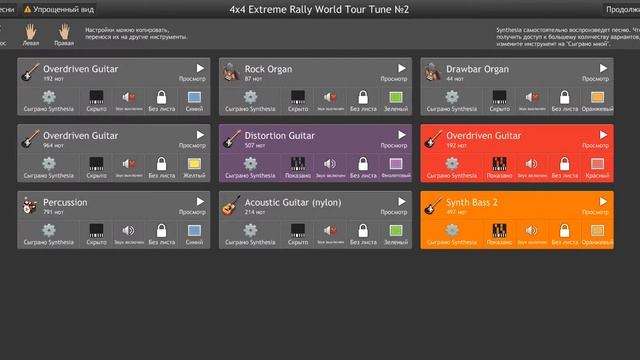This screenshot has width=640, height=360.
Task: Change the orange swatch on Synth Bass 2
Action: tap(597, 231)
